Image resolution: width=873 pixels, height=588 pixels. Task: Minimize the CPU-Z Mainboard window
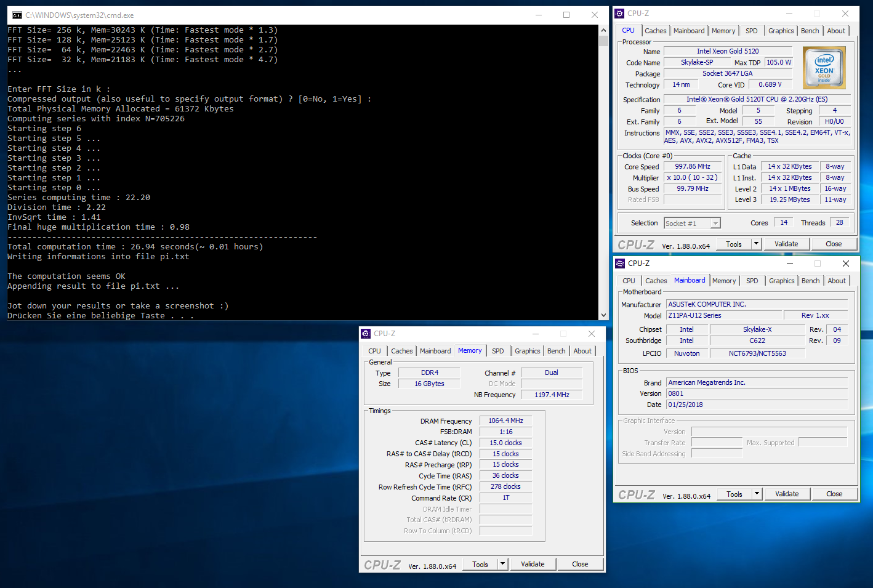click(x=789, y=264)
